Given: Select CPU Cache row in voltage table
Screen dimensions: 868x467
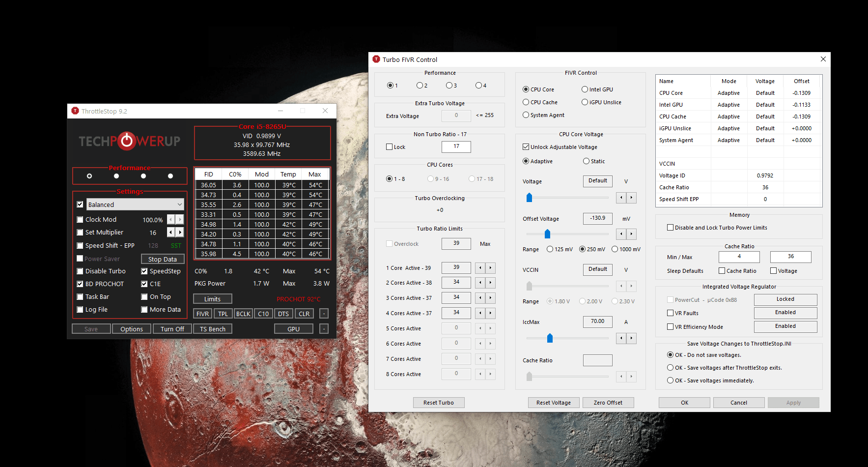Looking at the screenshot, I should [x=739, y=117].
